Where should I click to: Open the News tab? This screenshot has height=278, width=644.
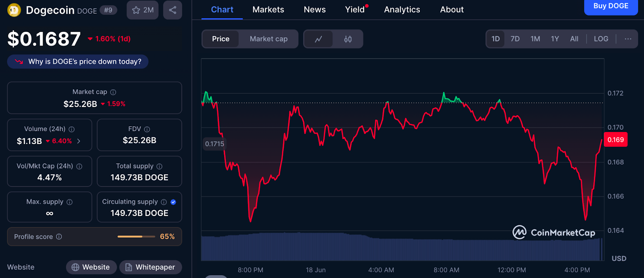[315, 10]
